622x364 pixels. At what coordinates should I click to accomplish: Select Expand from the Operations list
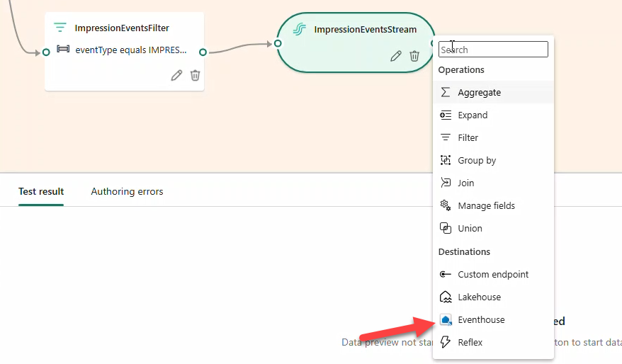[x=473, y=115]
